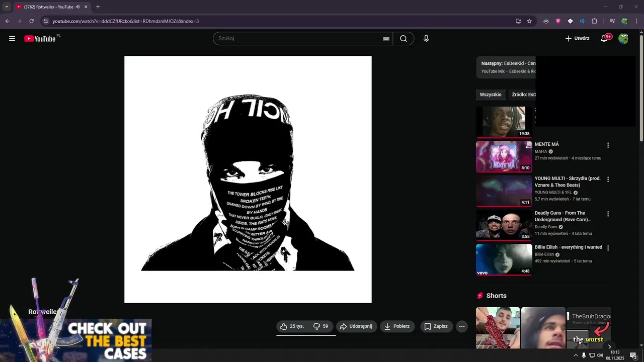Click the browser address bar URL

(126, 21)
